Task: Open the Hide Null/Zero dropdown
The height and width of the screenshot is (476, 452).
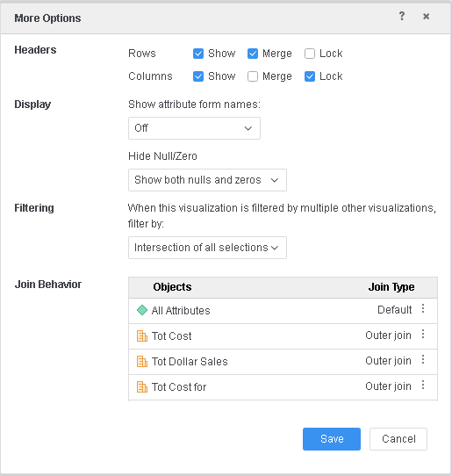Action: pyautogui.click(x=207, y=180)
